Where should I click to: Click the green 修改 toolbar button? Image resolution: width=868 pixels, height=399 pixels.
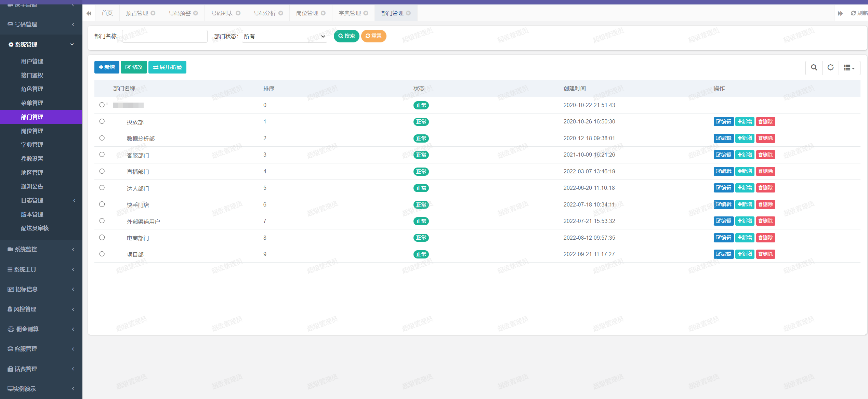click(x=134, y=67)
